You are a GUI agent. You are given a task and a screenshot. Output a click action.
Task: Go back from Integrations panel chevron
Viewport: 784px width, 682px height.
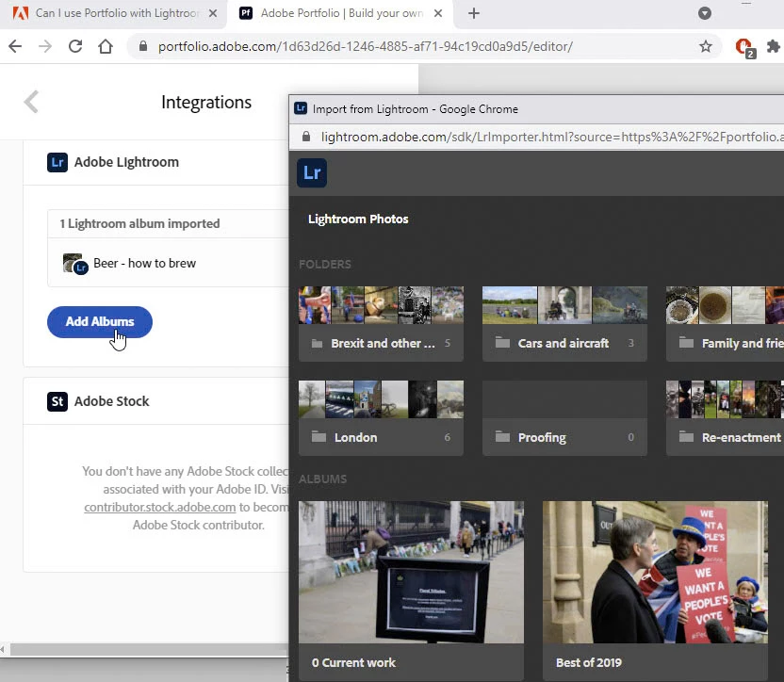point(31,102)
